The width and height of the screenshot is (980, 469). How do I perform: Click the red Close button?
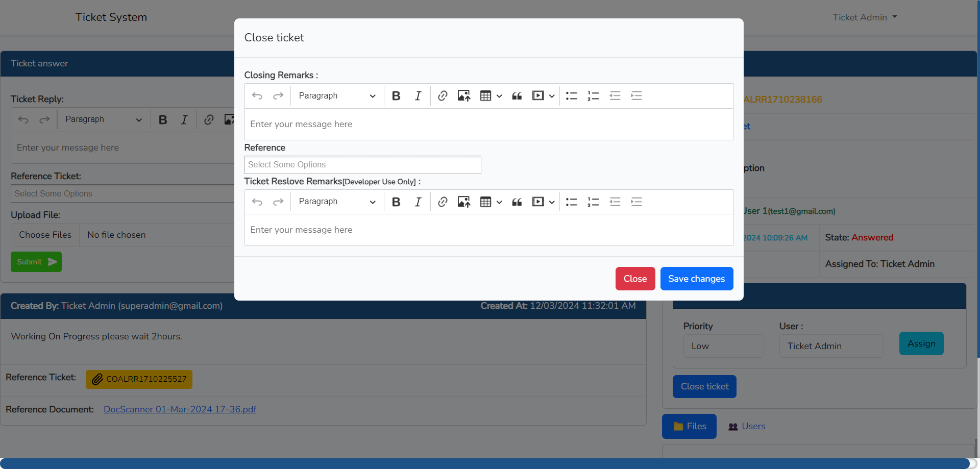[x=635, y=279]
